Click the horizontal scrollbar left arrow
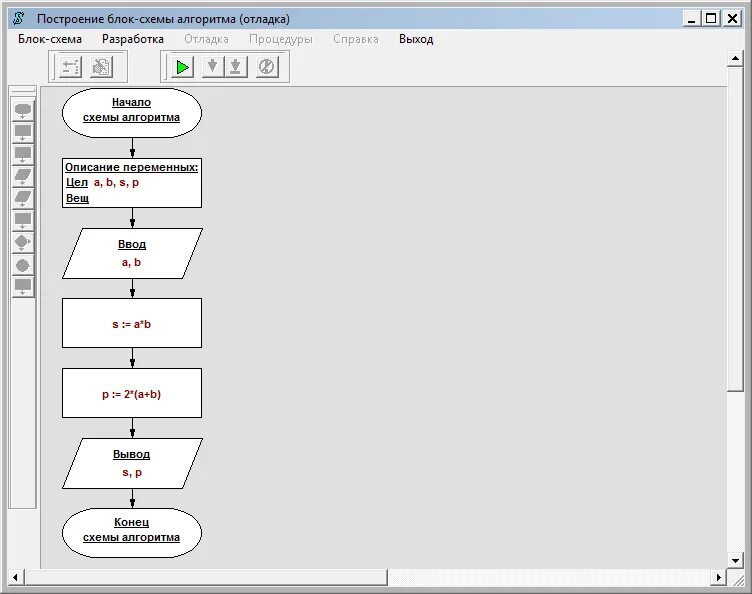 [15, 577]
